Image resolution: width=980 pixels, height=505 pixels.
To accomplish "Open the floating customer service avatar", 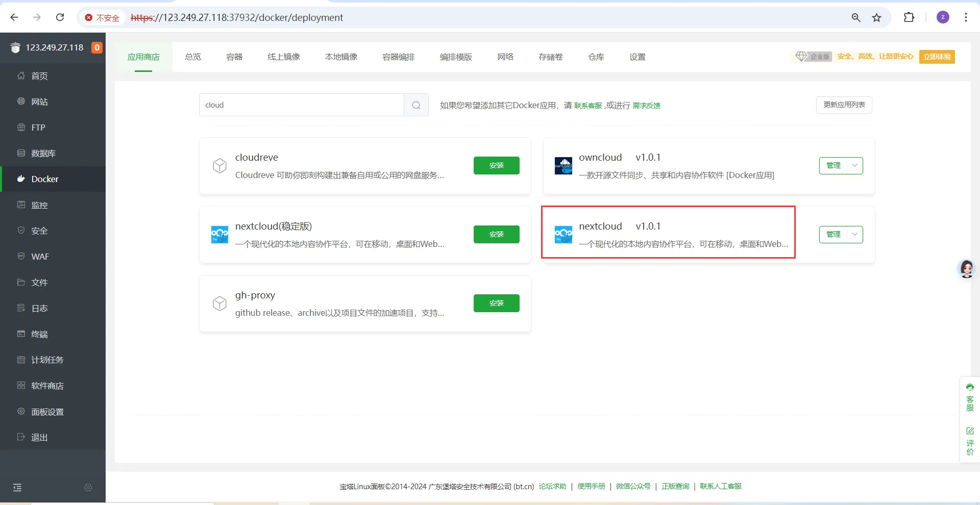I will (x=967, y=269).
